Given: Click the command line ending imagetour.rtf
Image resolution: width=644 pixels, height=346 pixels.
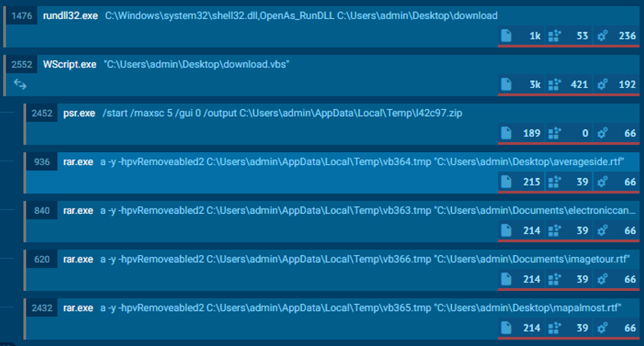Looking at the screenshot, I should tap(365, 260).
